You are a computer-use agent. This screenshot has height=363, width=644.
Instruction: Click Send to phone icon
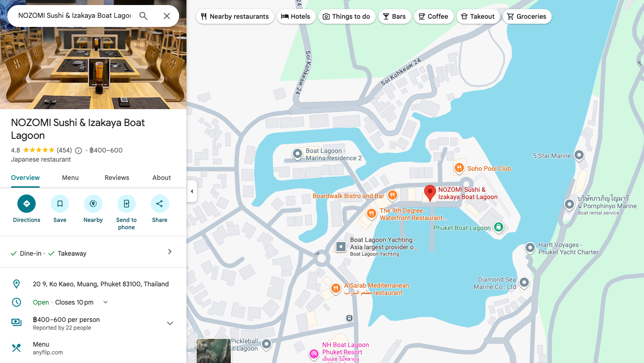coord(127,204)
